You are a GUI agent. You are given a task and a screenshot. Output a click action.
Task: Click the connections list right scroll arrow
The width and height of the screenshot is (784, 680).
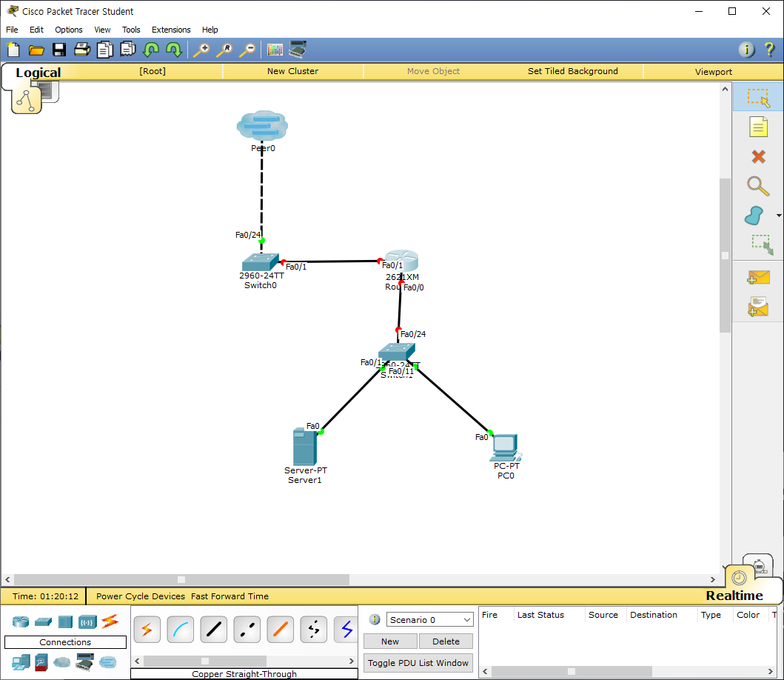tap(352, 661)
